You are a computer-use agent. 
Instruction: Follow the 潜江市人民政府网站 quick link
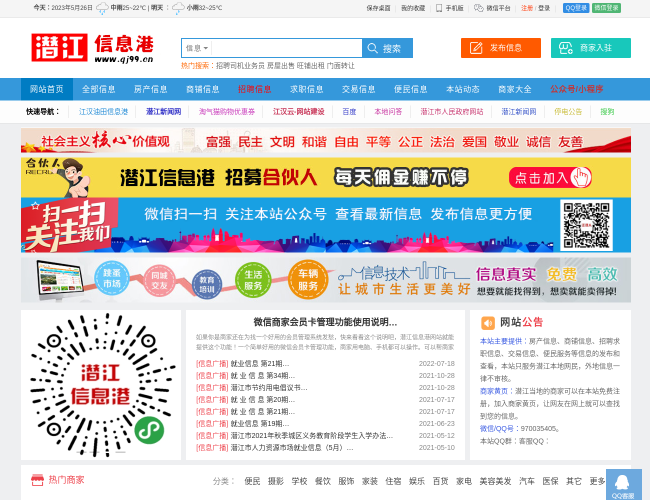coord(452,112)
